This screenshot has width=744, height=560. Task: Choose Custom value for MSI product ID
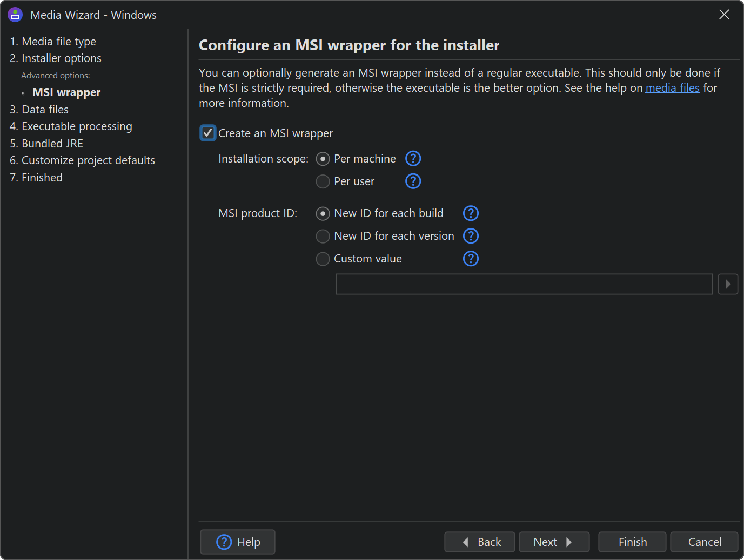pos(323,259)
